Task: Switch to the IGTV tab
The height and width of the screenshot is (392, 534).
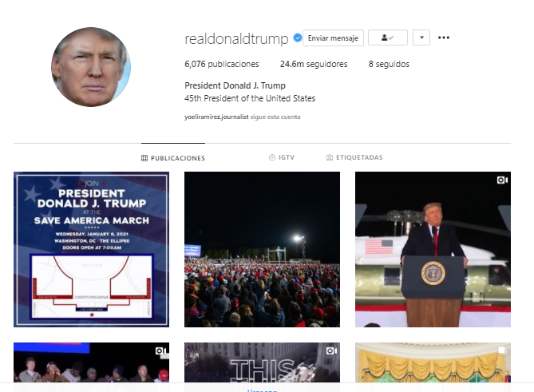Action: (282, 157)
